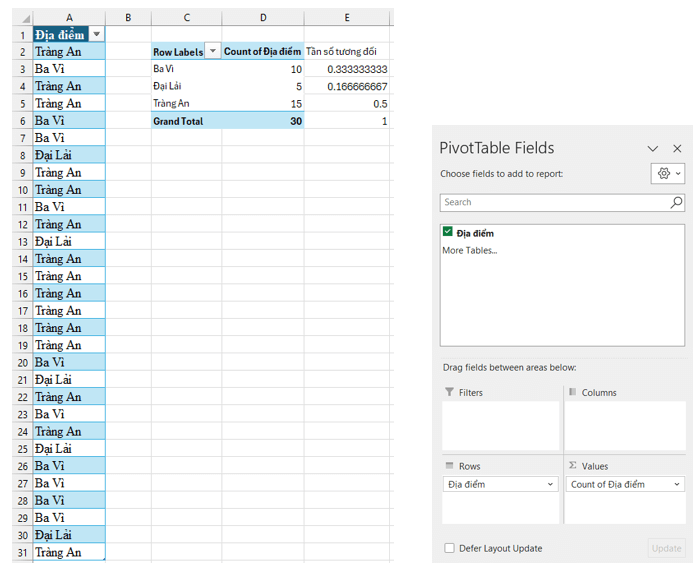Select column D header
Viewport: 698px width, 570px height.
pyautogui.click(x=263, y=17)
